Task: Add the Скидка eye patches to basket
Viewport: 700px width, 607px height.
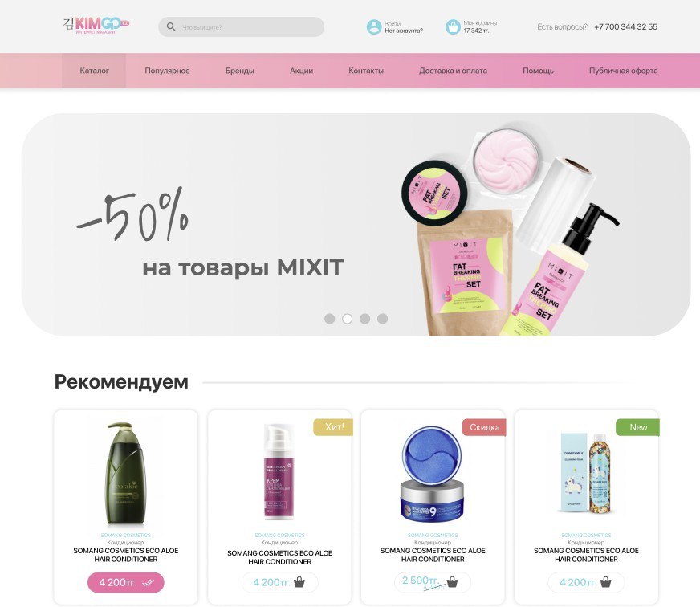Action: (x=452, y=582)
